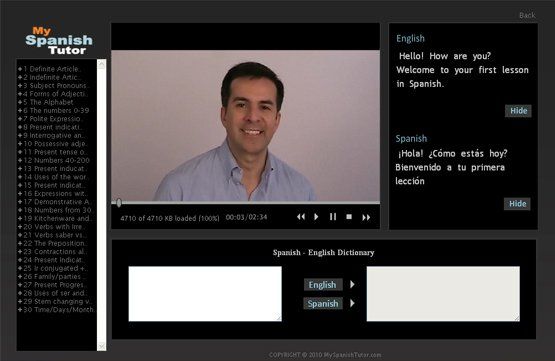Click the My Spanish Tutor logo
The width and height of the screenshot is (555, 361).
(x=59, y=40)
